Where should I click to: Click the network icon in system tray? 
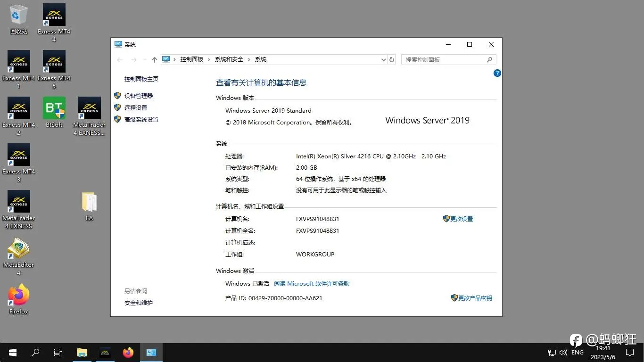tap(552, 353)
